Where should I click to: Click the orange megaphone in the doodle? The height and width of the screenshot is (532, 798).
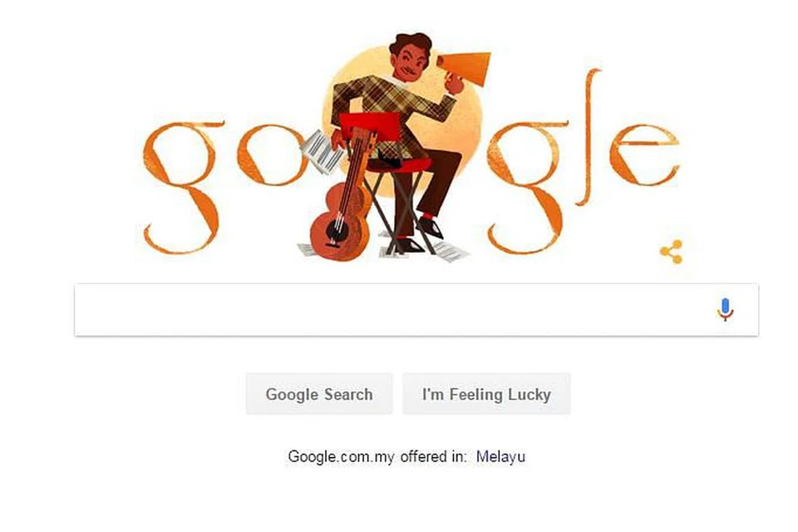pos(466,67)
